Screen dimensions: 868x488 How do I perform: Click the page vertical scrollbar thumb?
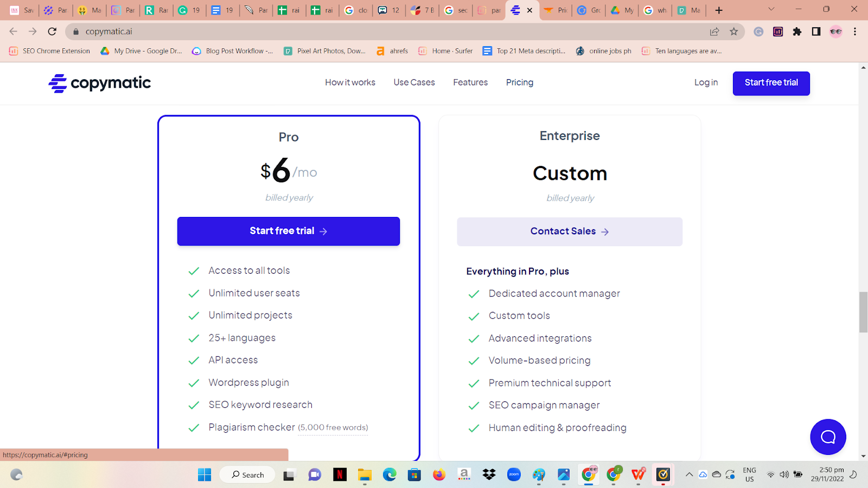point(863,312)
